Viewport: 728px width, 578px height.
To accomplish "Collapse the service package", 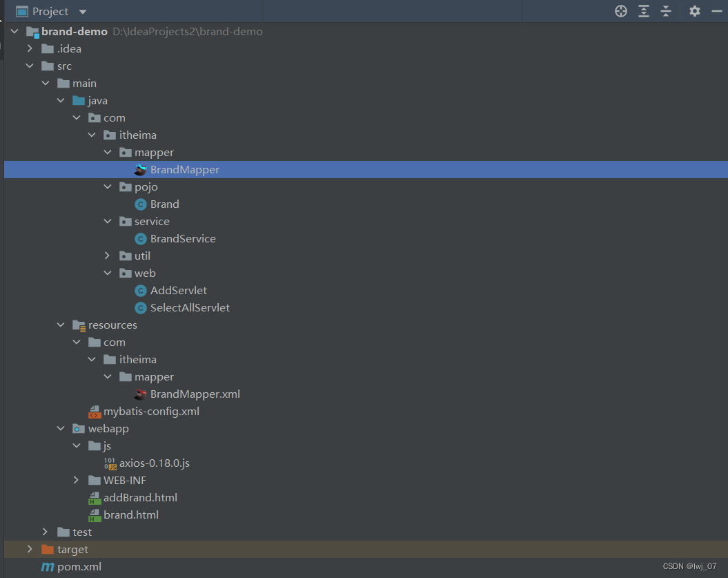I will (108, 221).
